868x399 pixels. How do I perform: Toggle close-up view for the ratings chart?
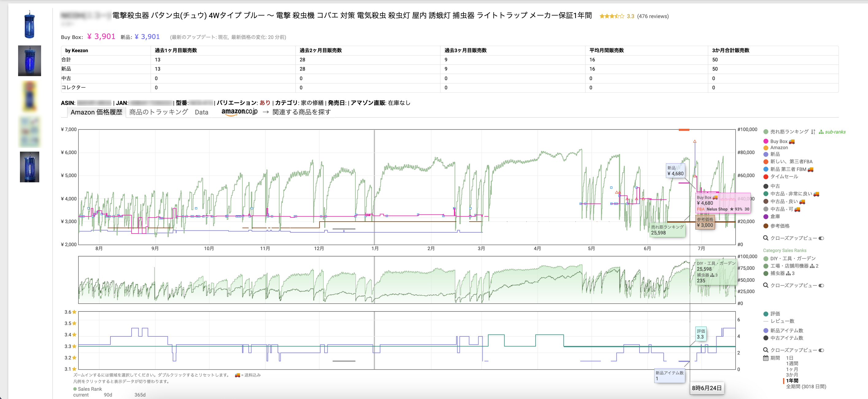click(821, 350)
